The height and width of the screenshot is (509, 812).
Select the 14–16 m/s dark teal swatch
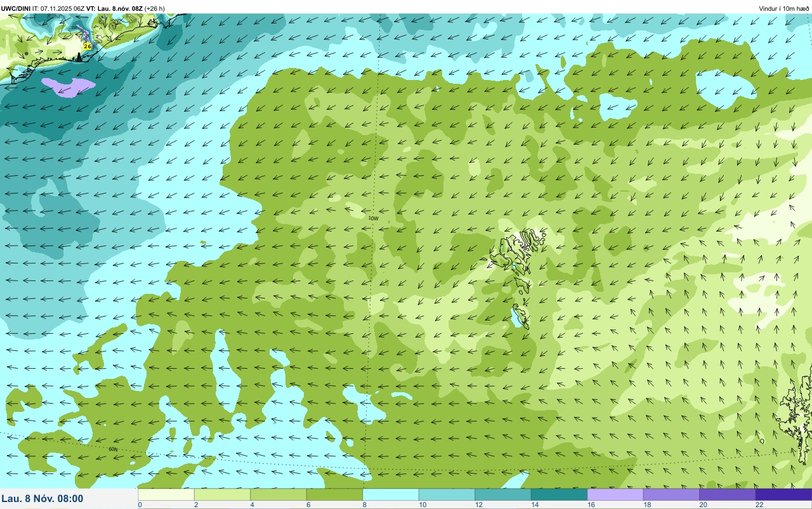(559, 494)
